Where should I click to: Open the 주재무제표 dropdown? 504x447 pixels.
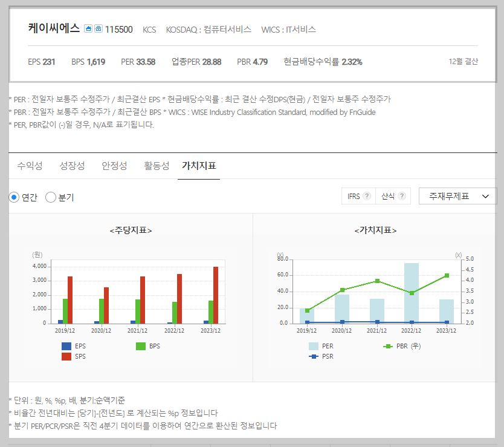click(457, 196)
